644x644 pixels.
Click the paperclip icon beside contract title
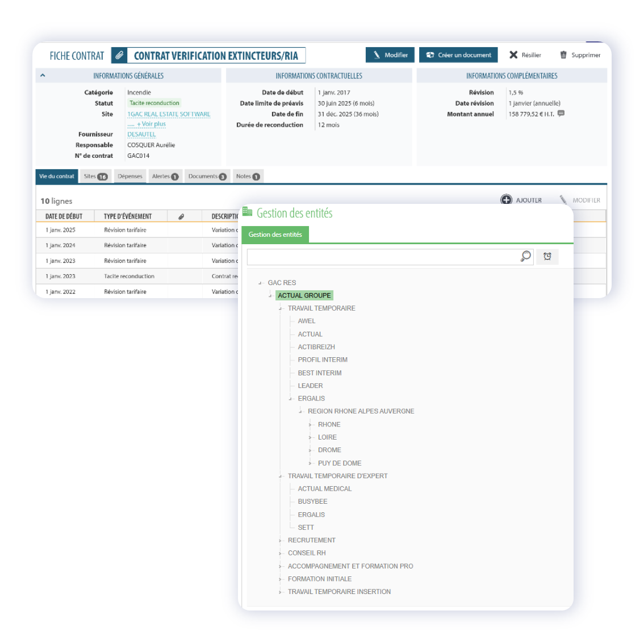tap(119, 56)
